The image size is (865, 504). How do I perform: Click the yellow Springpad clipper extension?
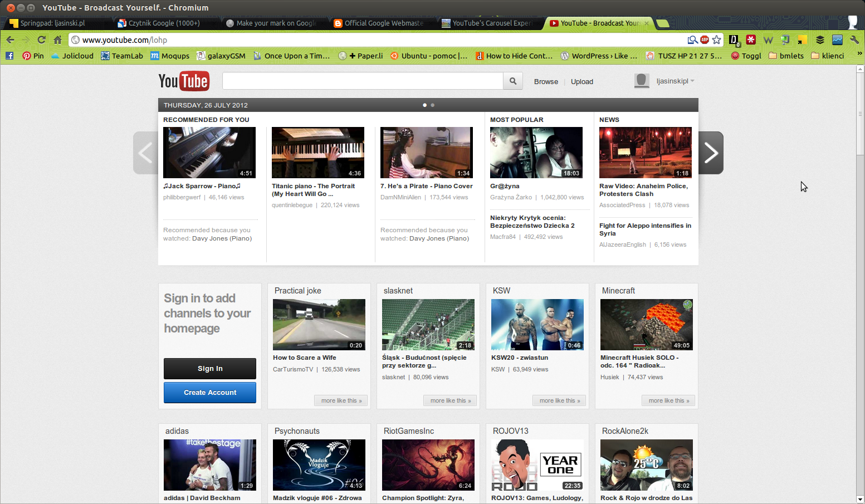coord(803,40)
